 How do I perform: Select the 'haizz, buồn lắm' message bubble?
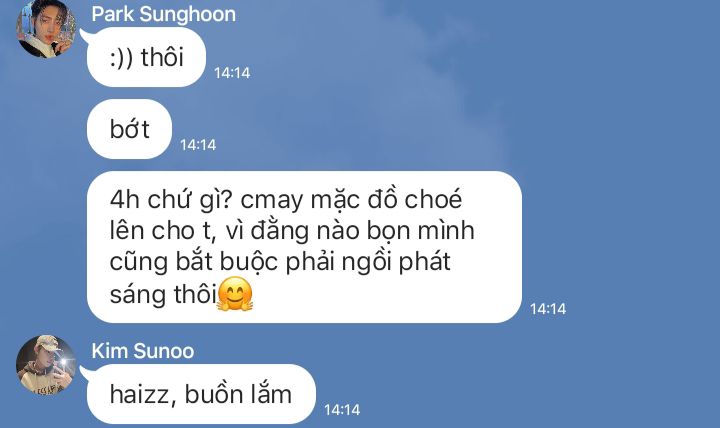click(201, 394)
